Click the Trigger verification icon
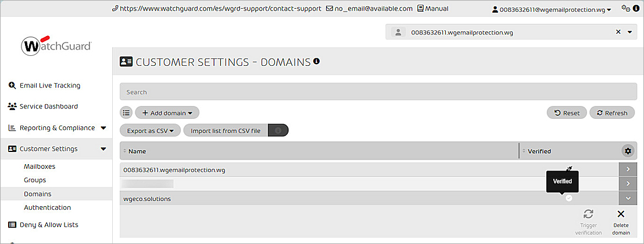Screen dimensions: 644x244 click(x=588, y=214)
